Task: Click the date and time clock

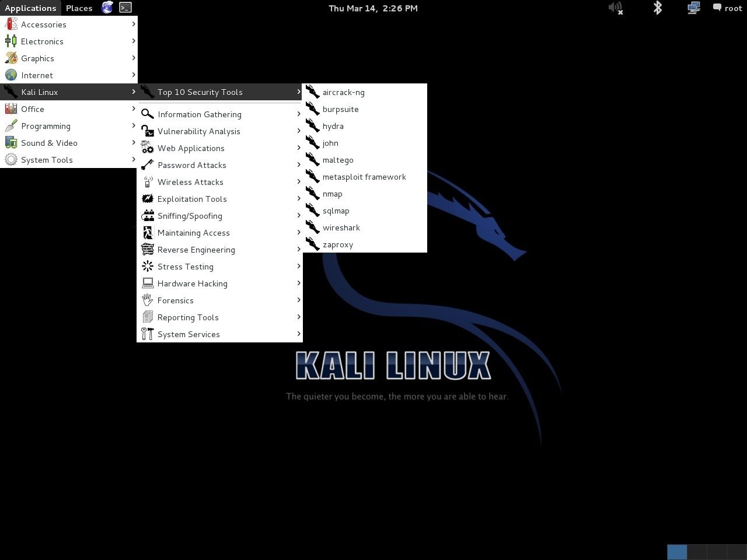Action: click(x=373, y=8)
